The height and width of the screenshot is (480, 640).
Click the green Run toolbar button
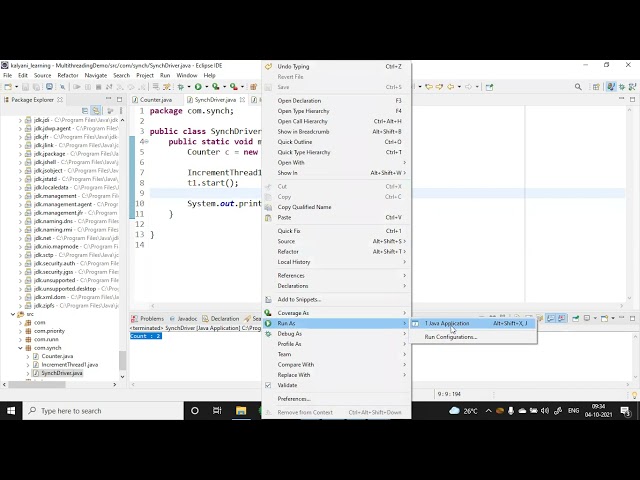click(198, 87)
